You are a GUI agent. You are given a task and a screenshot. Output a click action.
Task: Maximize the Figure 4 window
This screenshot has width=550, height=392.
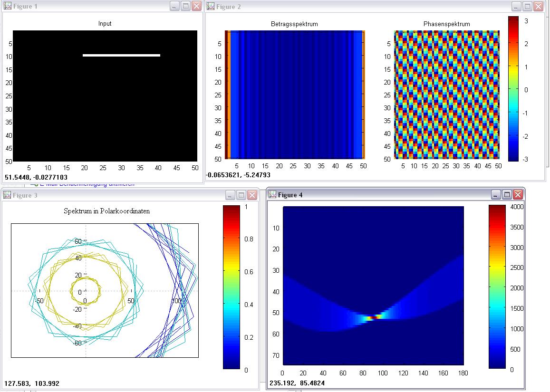[507, 195]
